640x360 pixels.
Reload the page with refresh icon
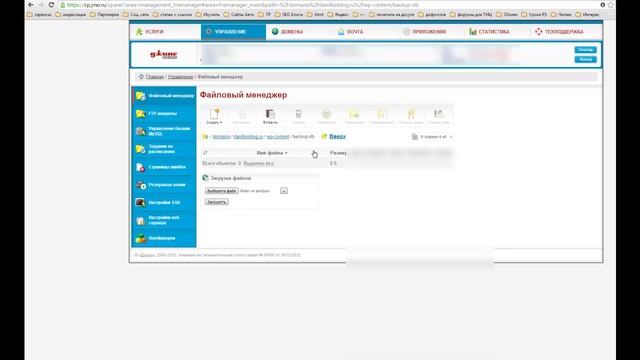pyautogui.click(x=51, y=5)
